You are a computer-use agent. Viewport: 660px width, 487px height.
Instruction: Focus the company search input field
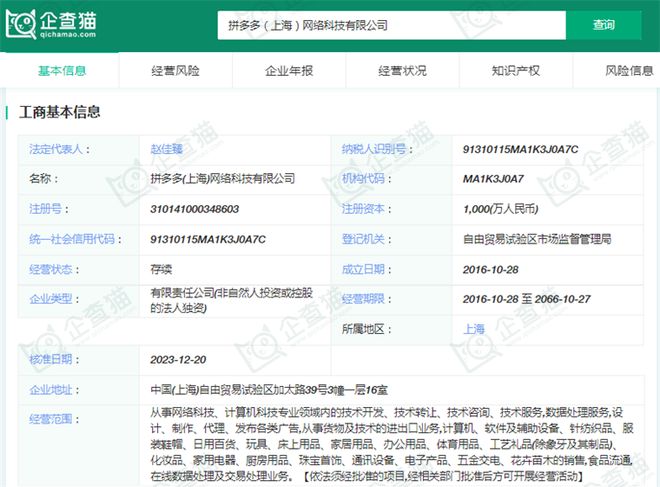click(x=391, y=25)
